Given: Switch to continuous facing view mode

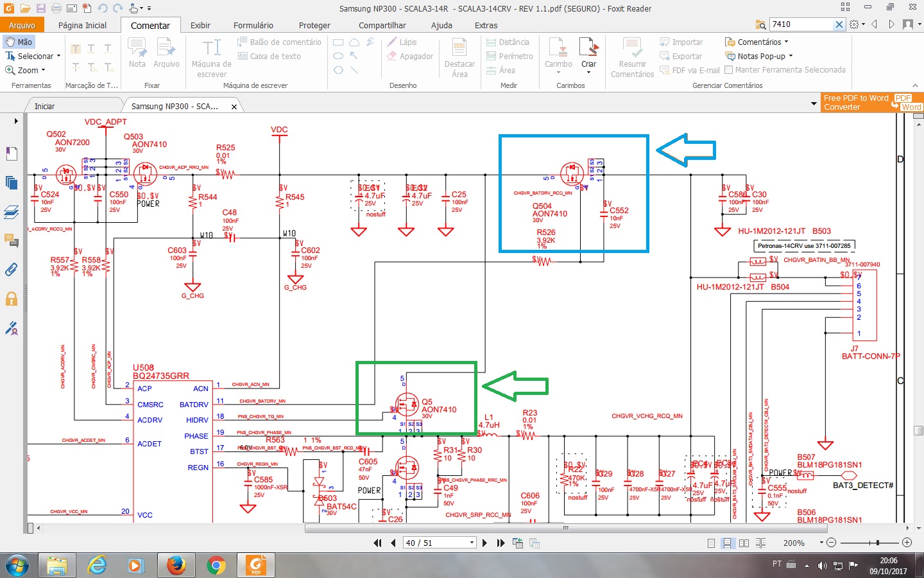Looking at the screenshot, I should pos(760,543).
